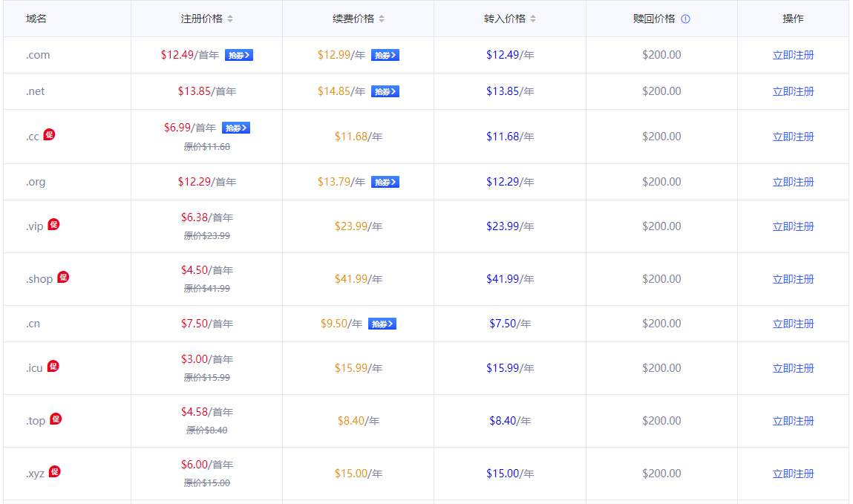Select the .xyz domain name text
The width and height of the screenshot is (853, 504).
(36, 474)
